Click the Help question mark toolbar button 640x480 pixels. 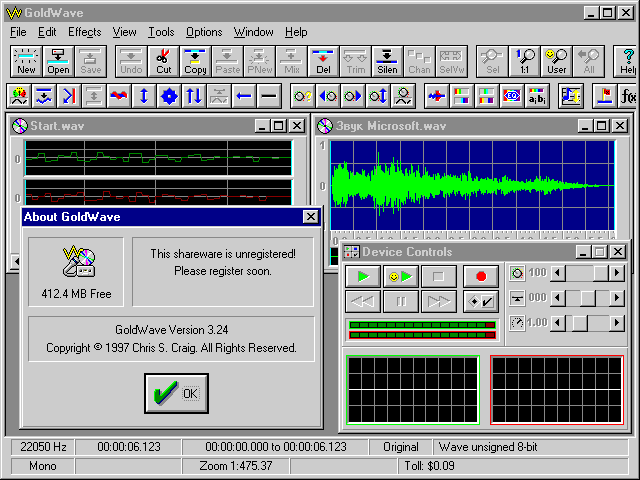[x=627, y=61]
